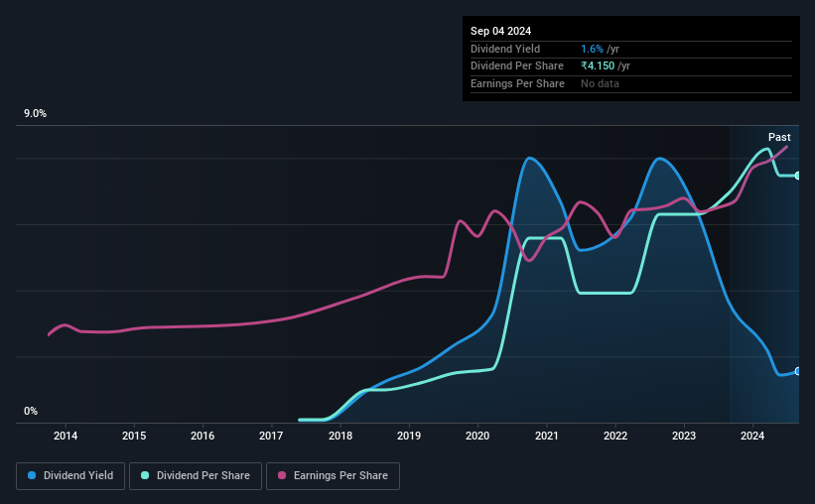Click the blue Dividend Yield legend dot
The width and height of the screenshot is (815, 504).
coord(32,475)
